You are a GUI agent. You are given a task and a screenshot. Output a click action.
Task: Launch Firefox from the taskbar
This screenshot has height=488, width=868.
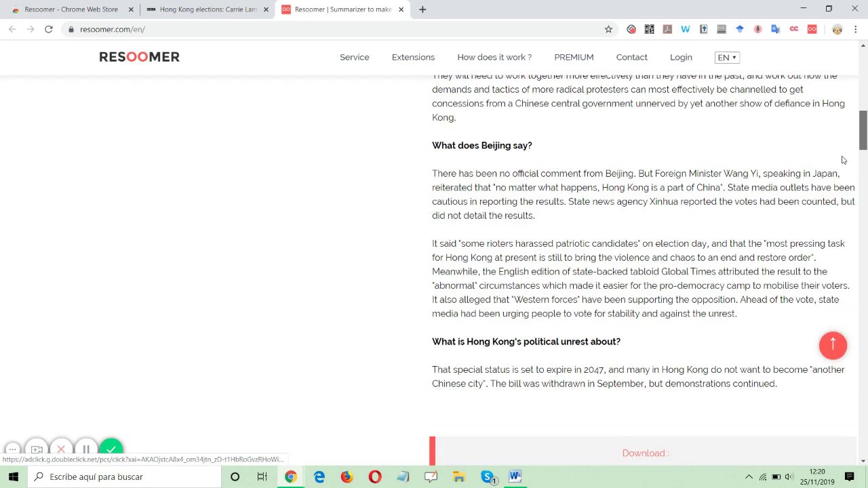click(347, 476)
